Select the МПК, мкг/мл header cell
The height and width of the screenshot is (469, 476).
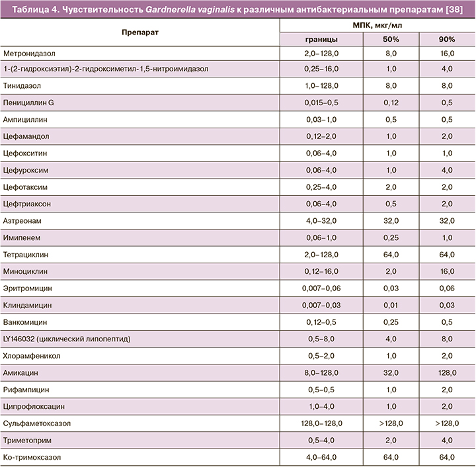(377, 25)
